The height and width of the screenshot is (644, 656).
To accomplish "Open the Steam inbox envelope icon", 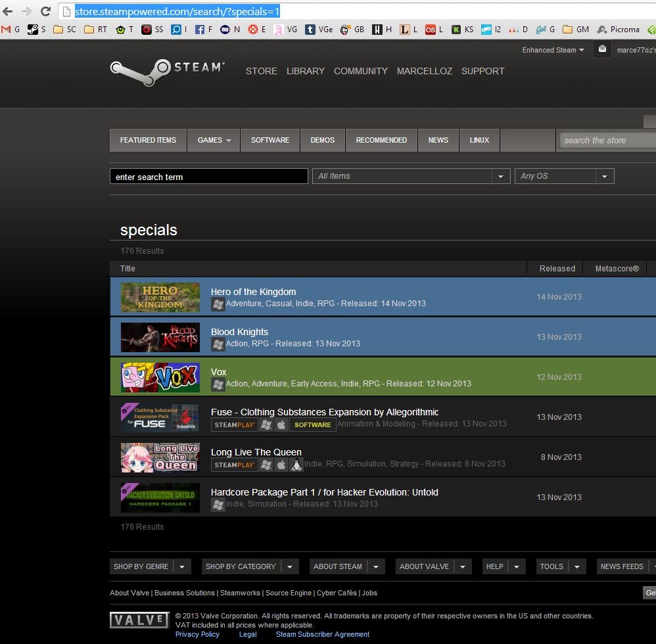I will coord(602,49).
